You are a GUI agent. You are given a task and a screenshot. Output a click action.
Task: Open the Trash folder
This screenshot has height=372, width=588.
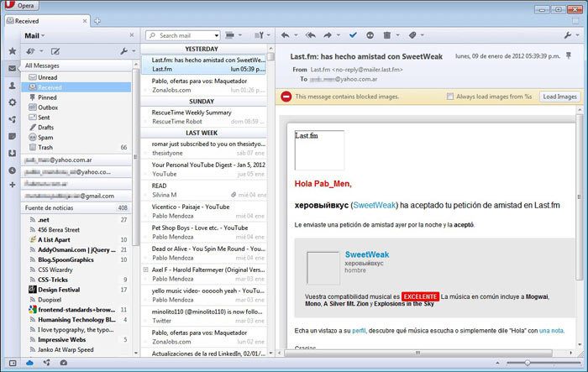point(76,148)
